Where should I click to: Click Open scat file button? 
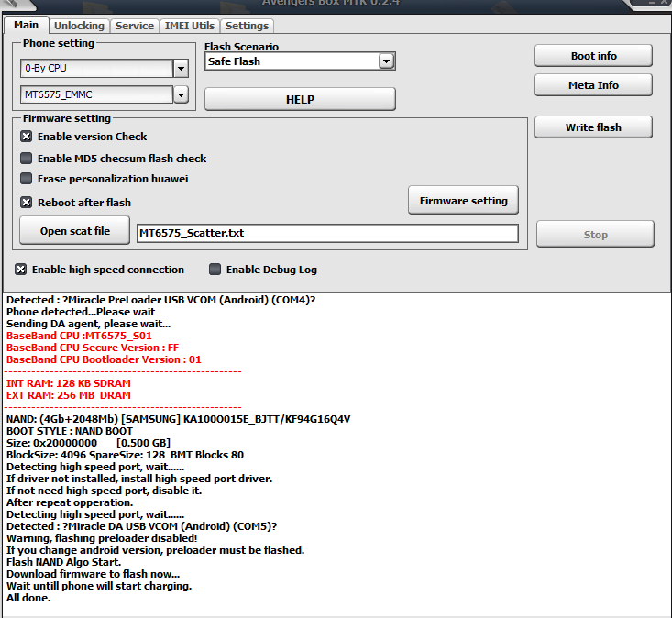(x=74, y=231)
